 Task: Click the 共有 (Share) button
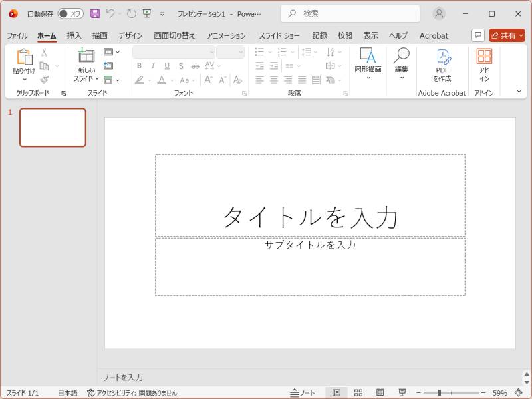pos(506,35)
